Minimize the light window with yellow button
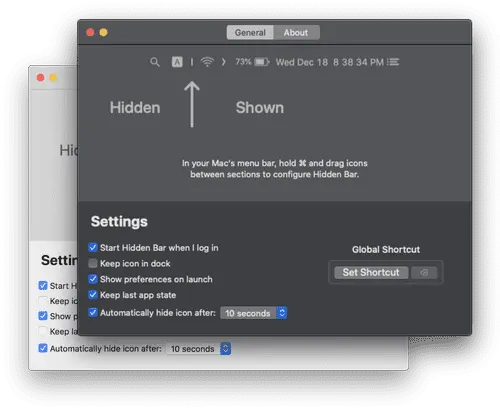Image resolution: width=500 pixels, height=408 pixels. tap(53, 78)
